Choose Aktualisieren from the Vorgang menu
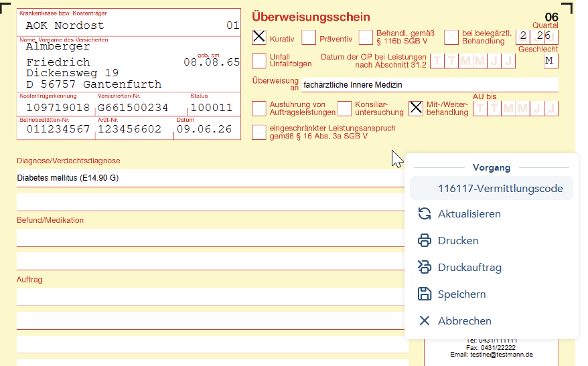Screen dimensions: 588x366 tap(492, 214)
